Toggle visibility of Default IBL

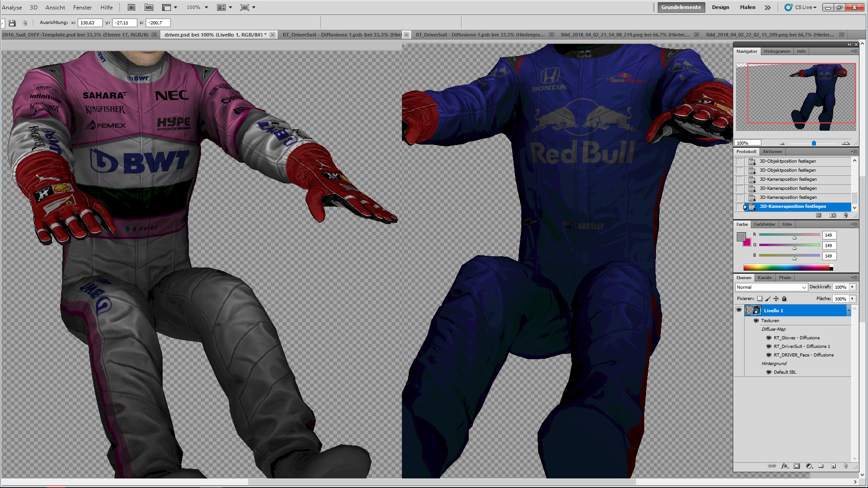(x=769, y=372)
